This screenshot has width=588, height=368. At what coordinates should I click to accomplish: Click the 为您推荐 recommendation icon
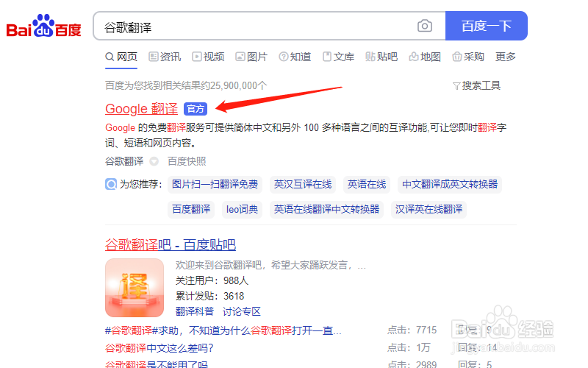pyautogui.click(x=111, y=185)
